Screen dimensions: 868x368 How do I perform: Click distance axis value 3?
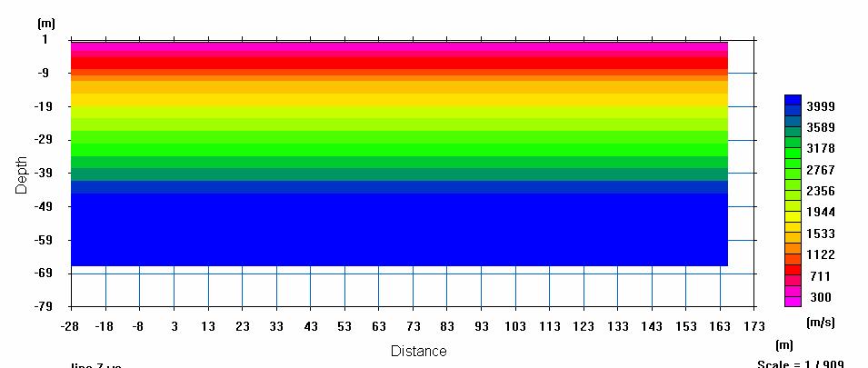175,326
